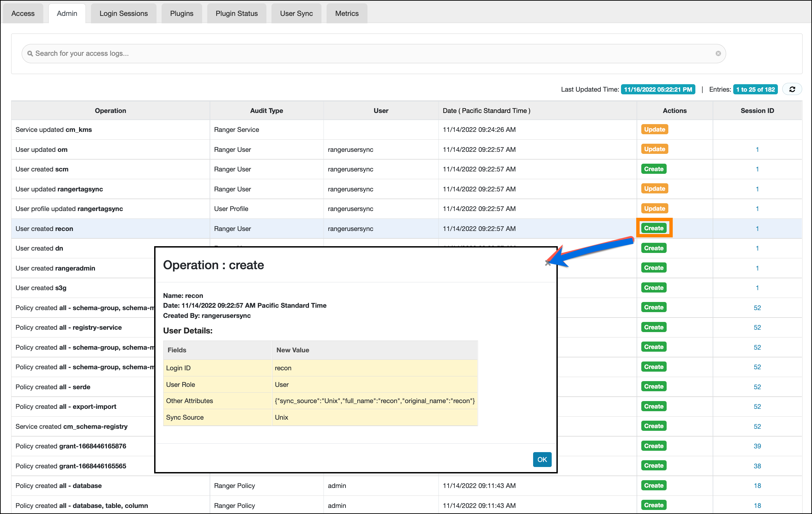This screenshot has height=514, width=812.
Task: Switch to the Metrics tab
Action: click(346, 13)
